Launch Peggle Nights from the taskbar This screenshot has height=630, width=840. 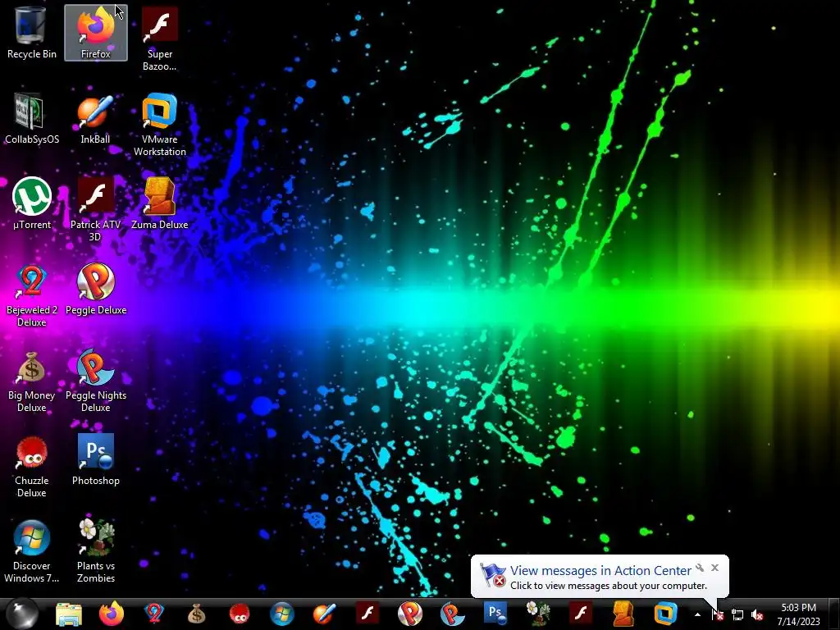click(453, 614)
